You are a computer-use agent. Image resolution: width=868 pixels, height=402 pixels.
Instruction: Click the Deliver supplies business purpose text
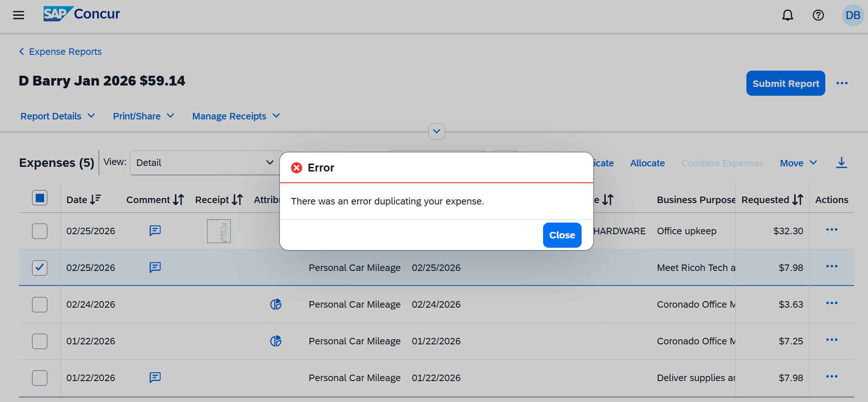(x=696, y=378)
